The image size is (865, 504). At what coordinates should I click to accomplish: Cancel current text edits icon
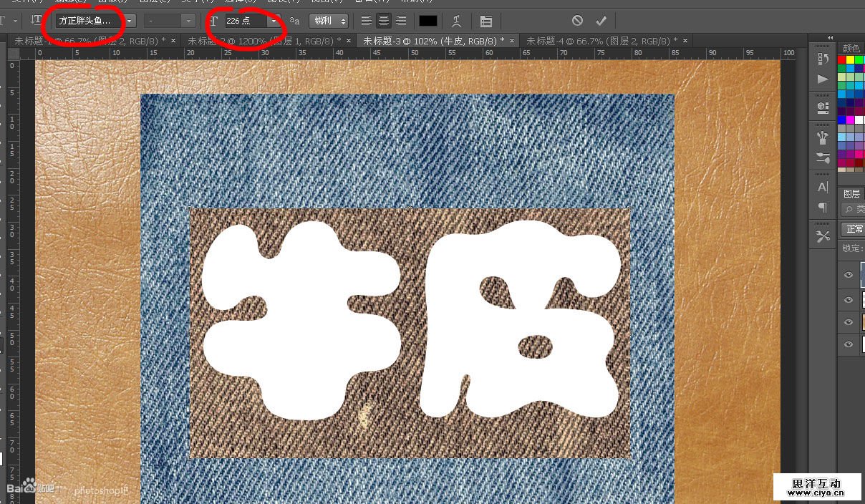click(x=577, y=21)
